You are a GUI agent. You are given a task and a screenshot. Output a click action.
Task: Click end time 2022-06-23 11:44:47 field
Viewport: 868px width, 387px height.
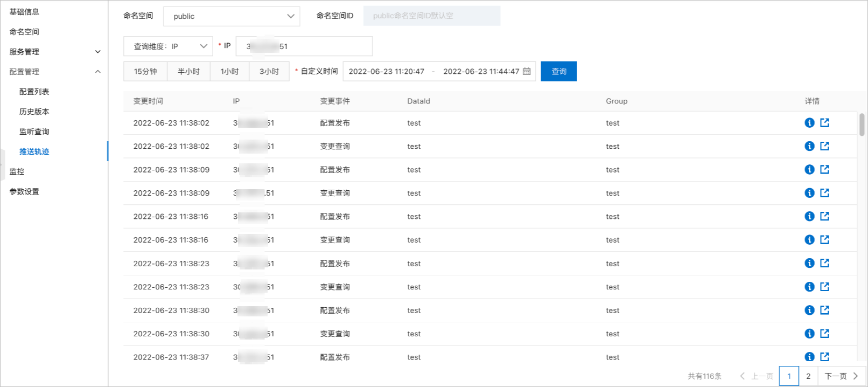pos(481,71)
